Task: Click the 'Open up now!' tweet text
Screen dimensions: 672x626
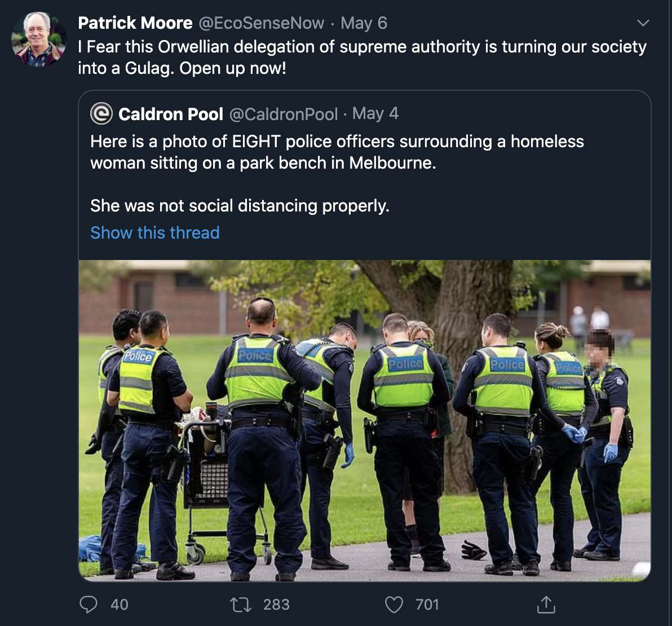Action: (x=233, y=68)
